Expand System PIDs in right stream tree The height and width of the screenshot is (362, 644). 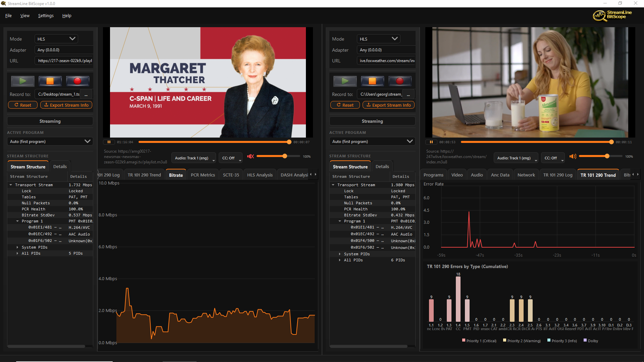(x=340, y=254)
